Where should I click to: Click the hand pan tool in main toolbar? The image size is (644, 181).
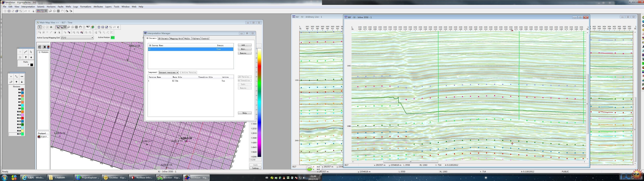(62, 11)
